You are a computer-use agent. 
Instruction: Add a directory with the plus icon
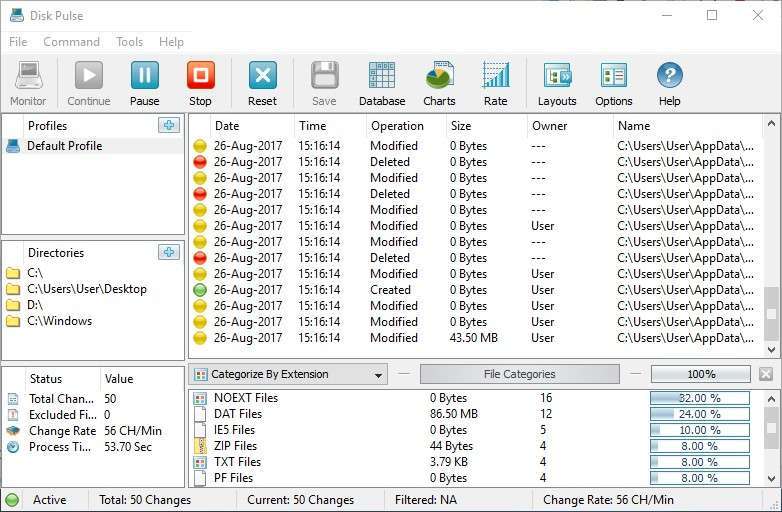click(x=169, y=252)
